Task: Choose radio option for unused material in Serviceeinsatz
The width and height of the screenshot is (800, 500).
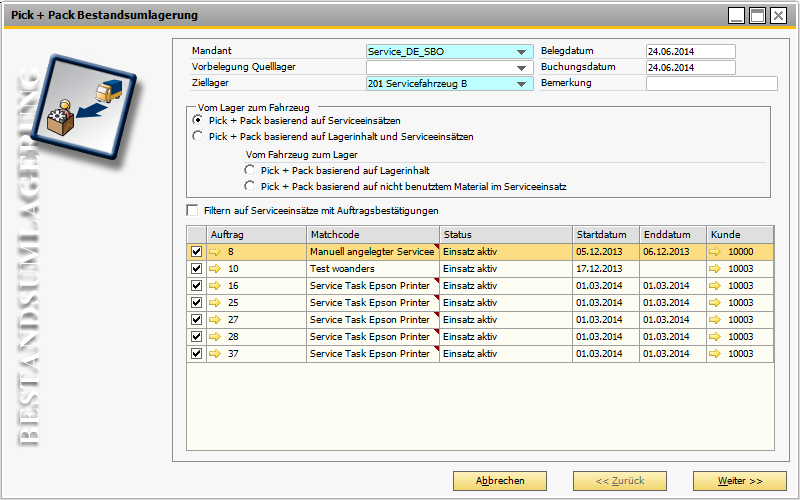Action: click(249, 186)
